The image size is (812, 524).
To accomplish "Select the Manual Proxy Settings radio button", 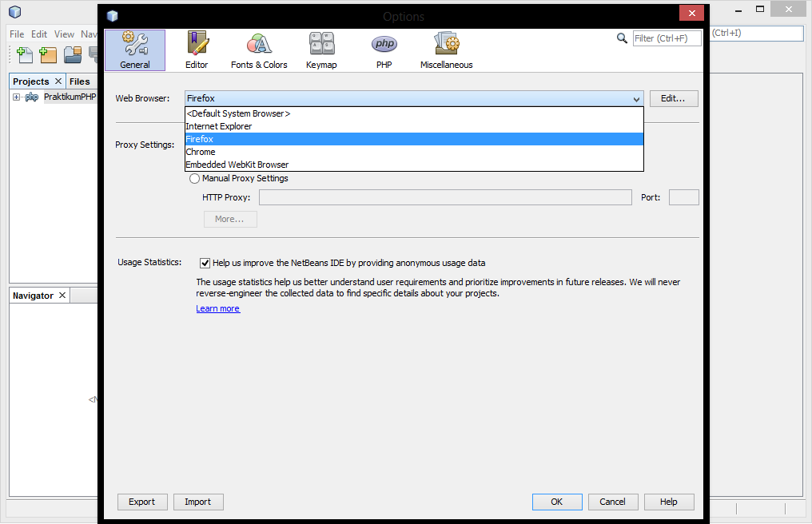I will (194, 178).
